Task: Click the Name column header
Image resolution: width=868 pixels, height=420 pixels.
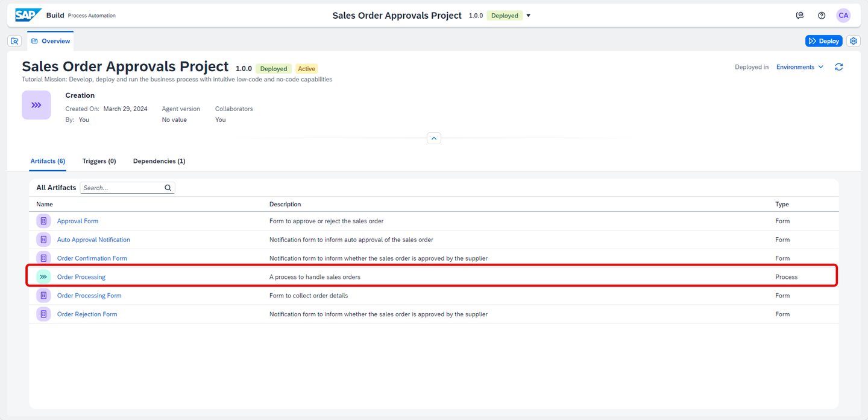Action: tap(45, 205)
